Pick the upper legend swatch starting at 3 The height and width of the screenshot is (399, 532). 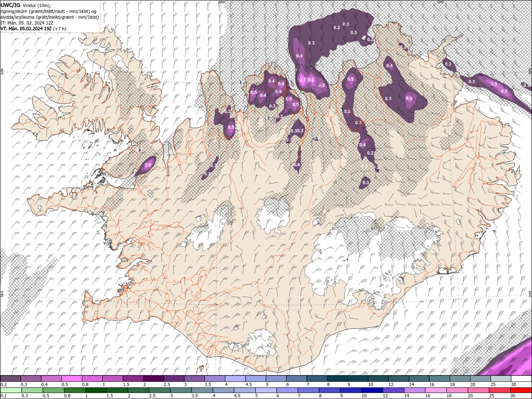click(x=194, y=379)
